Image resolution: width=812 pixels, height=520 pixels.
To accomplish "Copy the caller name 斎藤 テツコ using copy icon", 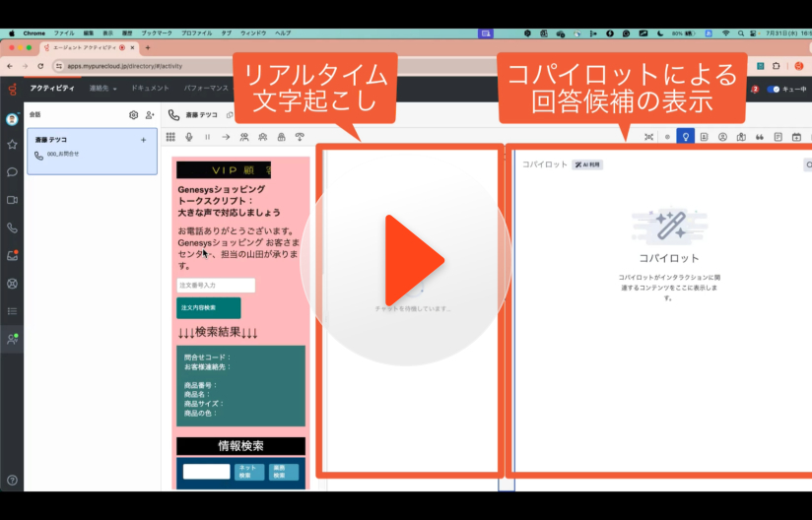I will pyautogui.click(x=230, y=115).
